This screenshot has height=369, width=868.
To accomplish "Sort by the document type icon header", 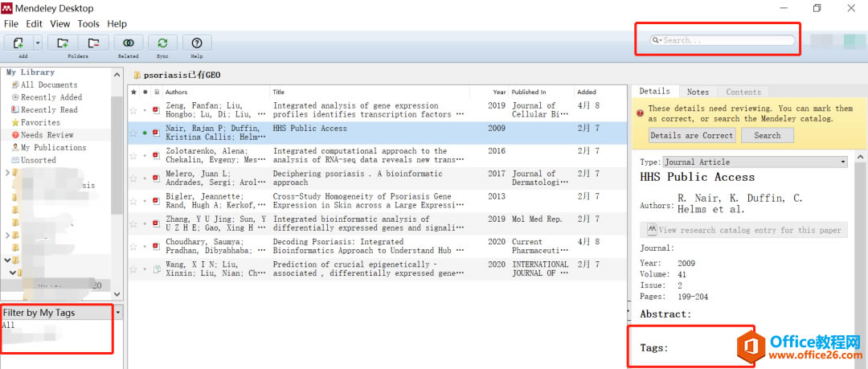I will [x=157, y=92].
